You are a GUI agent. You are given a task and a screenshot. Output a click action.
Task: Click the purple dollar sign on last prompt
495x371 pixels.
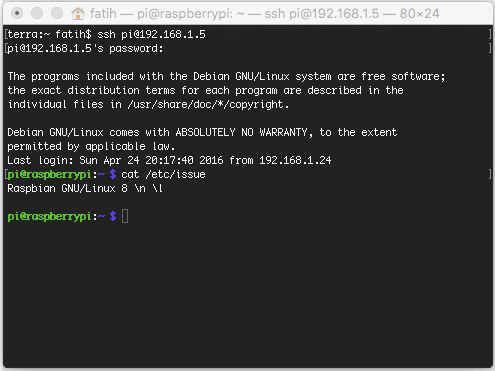pos(113,216)
